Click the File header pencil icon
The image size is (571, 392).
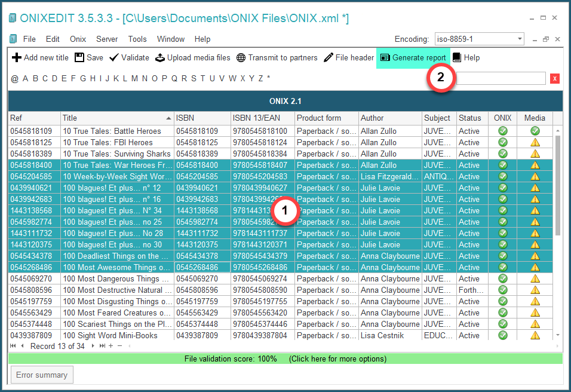pyautogui.click(x=328, y=57)
